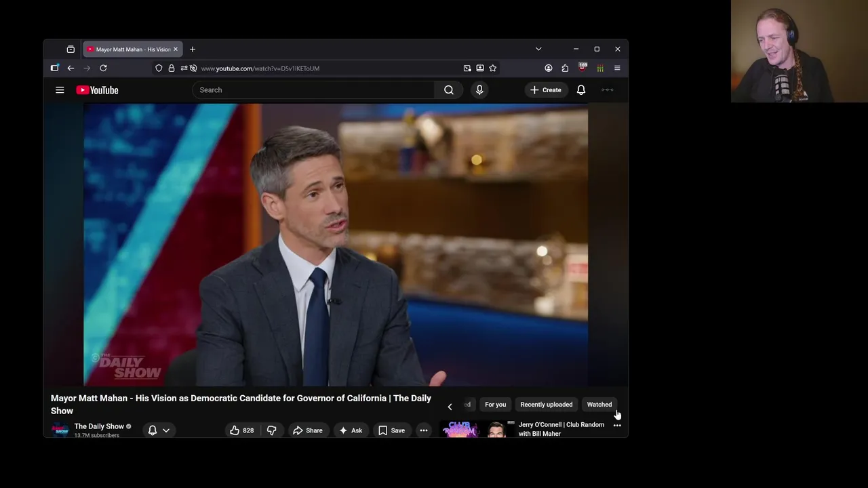This screenshot has width=868, height=488.
Task: Open Jerry O'Connell Club Random video title
Action: 561,429
